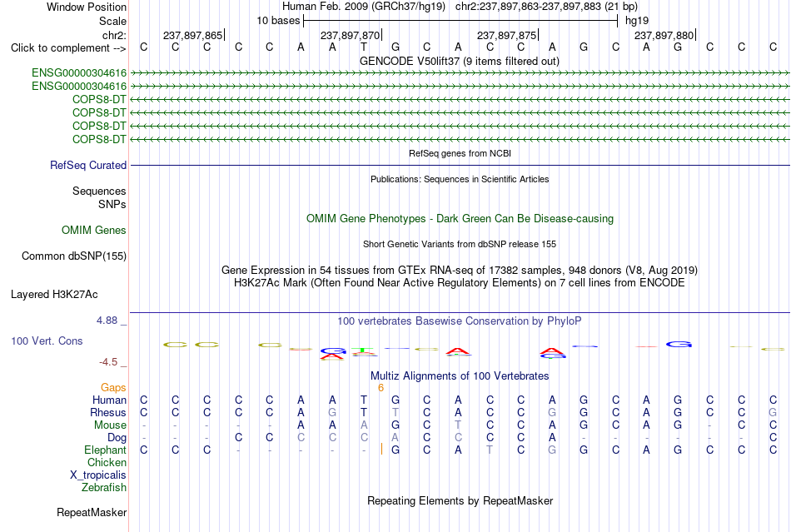This screenshot has height=532, width=791.
Task: Click the orange Gaps label
Action: click(113, 388)
